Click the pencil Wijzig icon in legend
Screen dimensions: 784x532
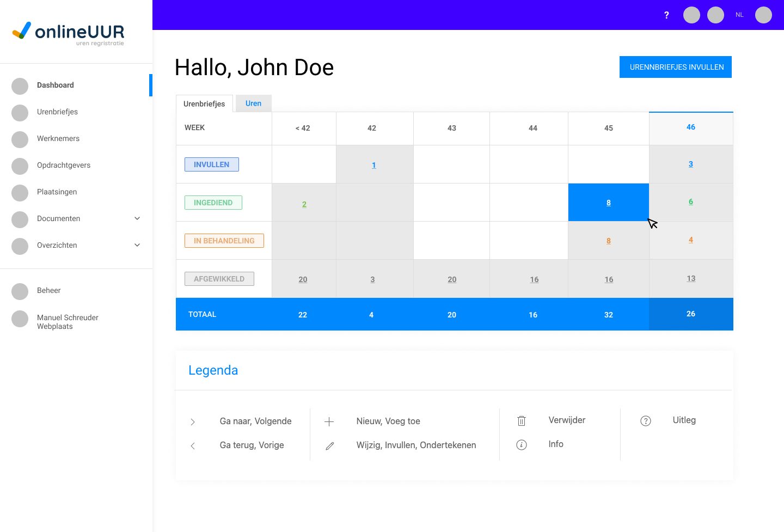[329, 446]
